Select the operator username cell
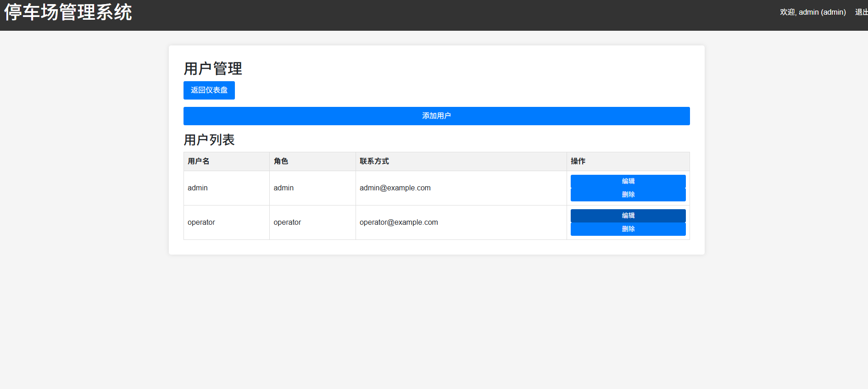 [x=227, y=222]
